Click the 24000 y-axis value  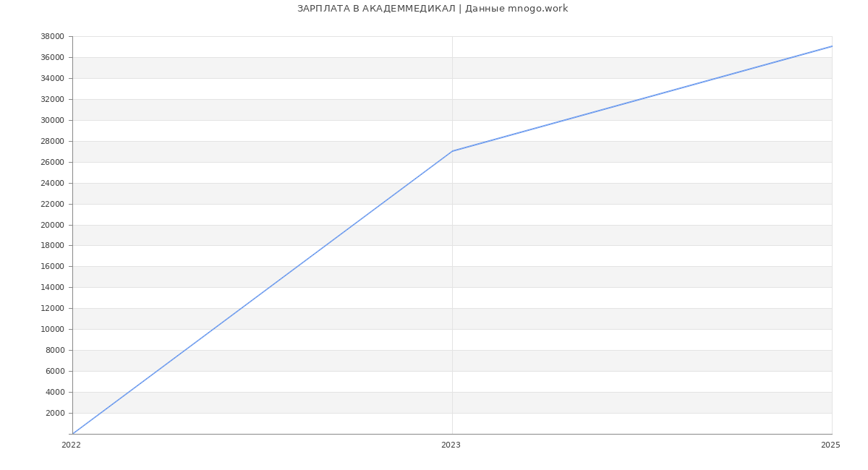(x=52, y=184)
